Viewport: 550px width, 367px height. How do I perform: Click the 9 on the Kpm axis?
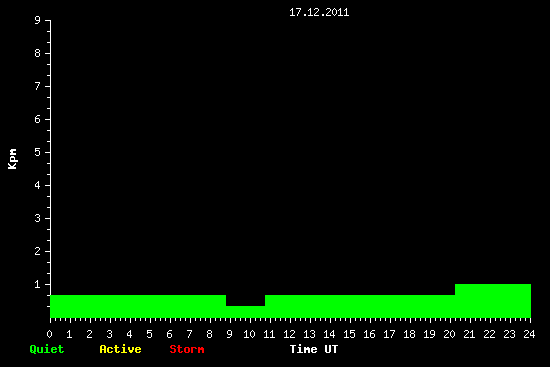38,20
